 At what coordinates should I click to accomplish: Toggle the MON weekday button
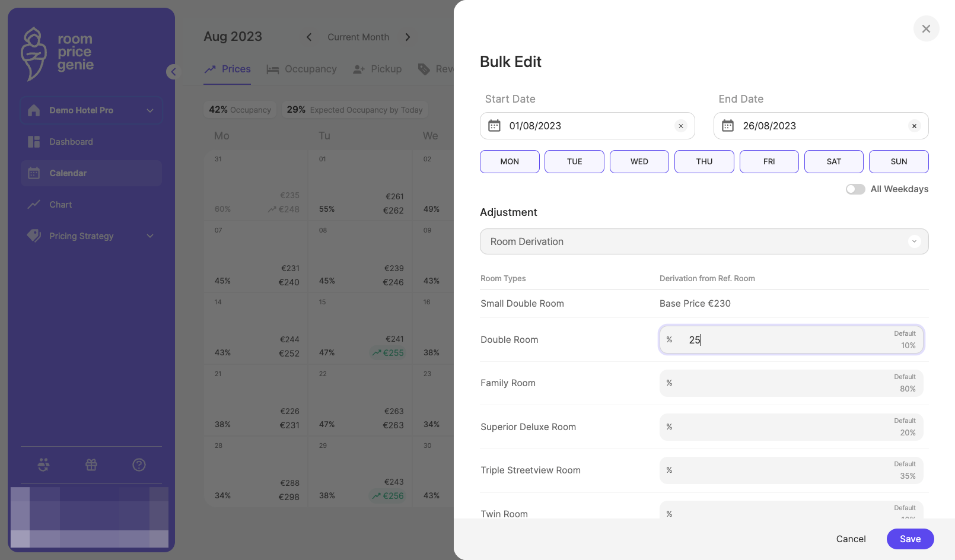(510, 161)
